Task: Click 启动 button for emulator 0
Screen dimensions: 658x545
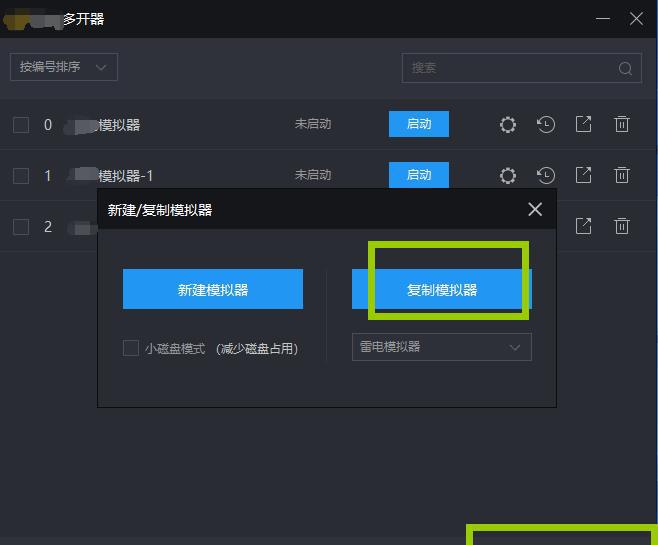Action: point(419,124)
